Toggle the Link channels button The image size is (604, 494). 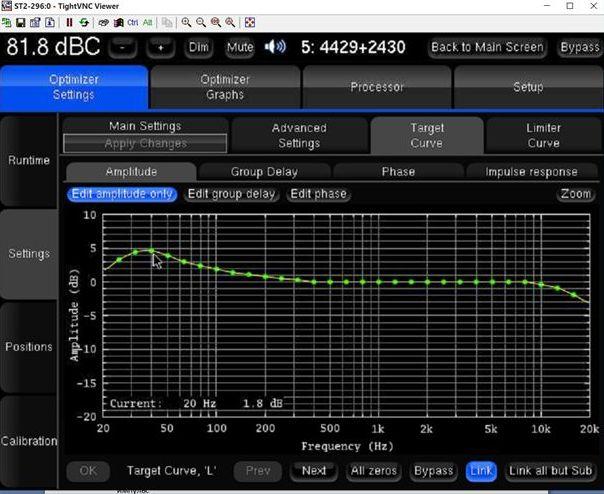(x=481, y=470)
